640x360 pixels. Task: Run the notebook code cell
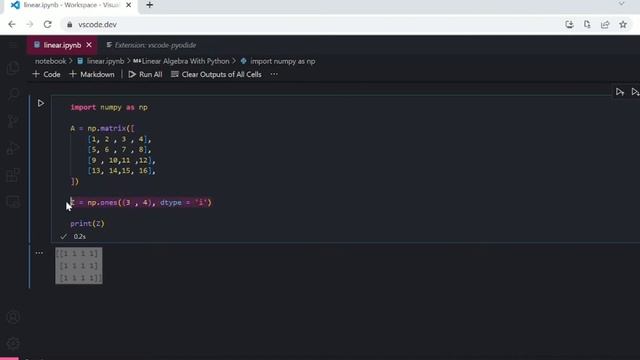(x=41, y=103)
